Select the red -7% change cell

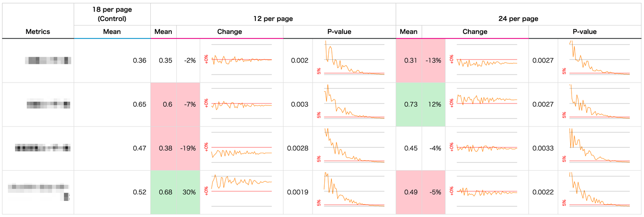(189, 104)
